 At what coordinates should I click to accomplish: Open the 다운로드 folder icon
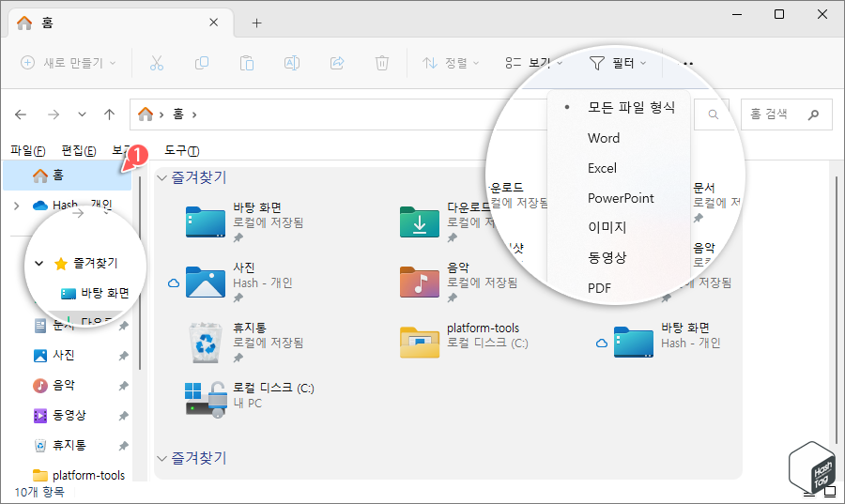click(x=420, y=221)
